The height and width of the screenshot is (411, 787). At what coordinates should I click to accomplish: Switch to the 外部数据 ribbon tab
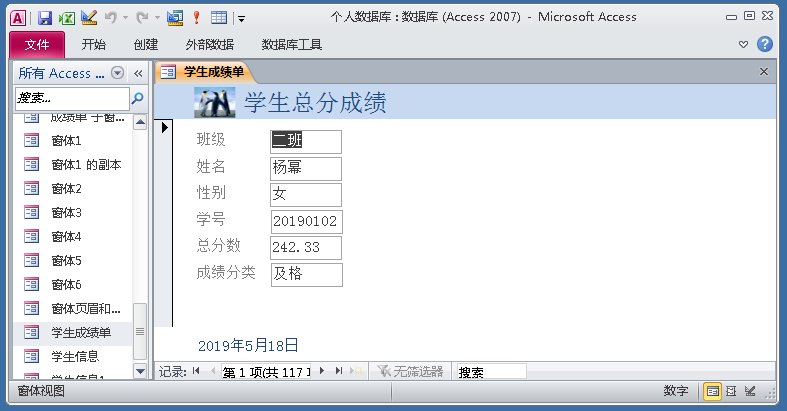[210, 45]
